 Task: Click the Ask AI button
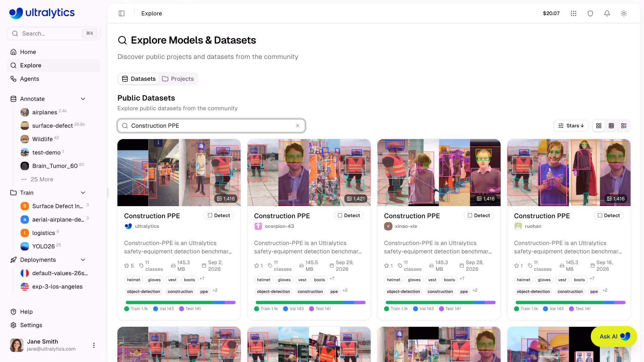(x=614, y=337)
